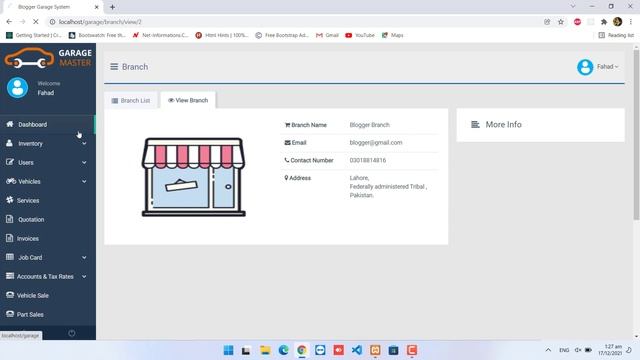The image size is (640, 360).
Task: Open File Explorer from the taskbar
Action: point(265,350)
